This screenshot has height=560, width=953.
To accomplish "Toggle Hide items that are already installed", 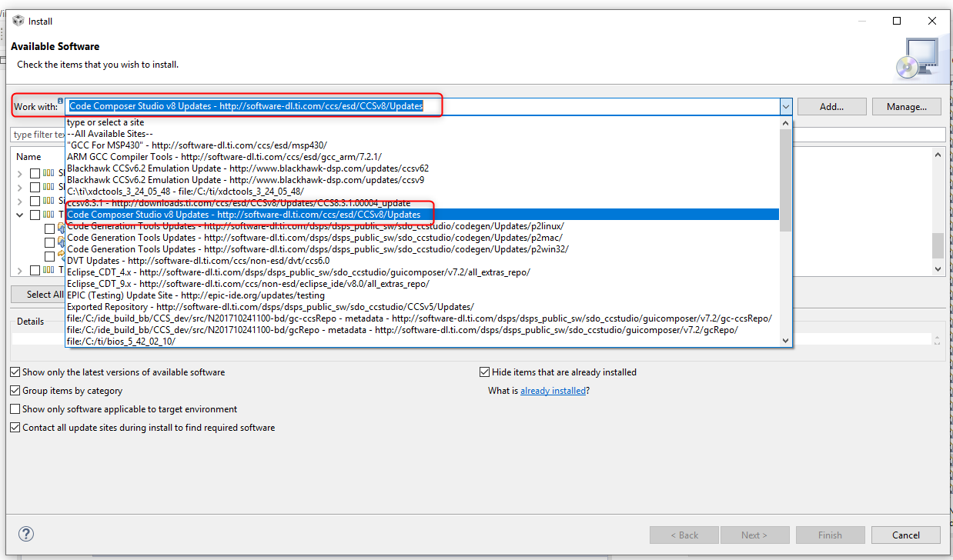I will pyautogui.click(x=485, y=372).
